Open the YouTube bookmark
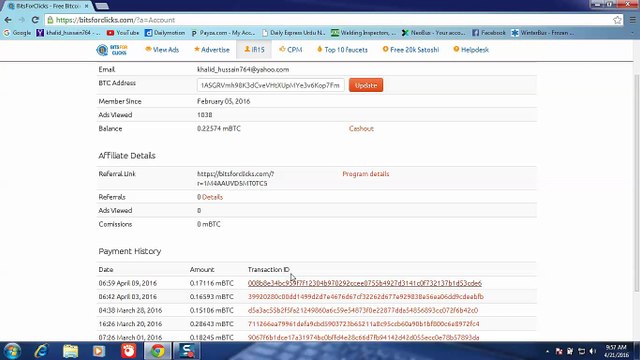The image size is (640, 360). (x=123, y=33)
